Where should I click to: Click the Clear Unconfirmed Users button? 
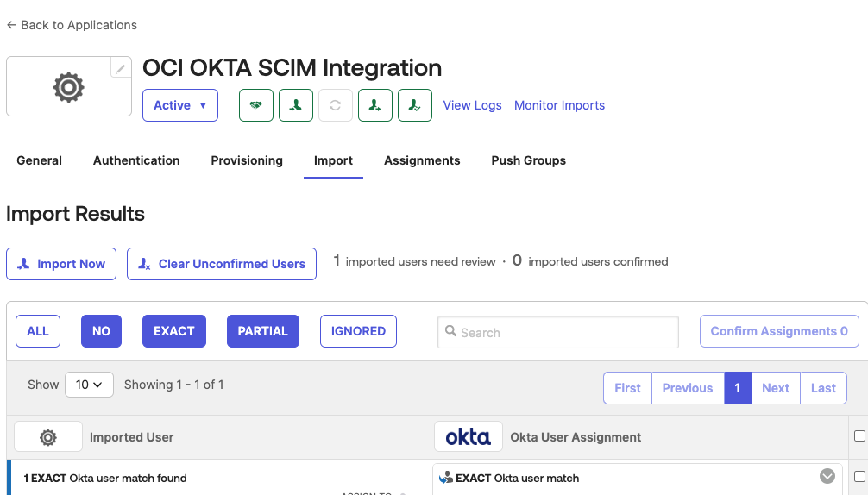(x=222, y=264)
